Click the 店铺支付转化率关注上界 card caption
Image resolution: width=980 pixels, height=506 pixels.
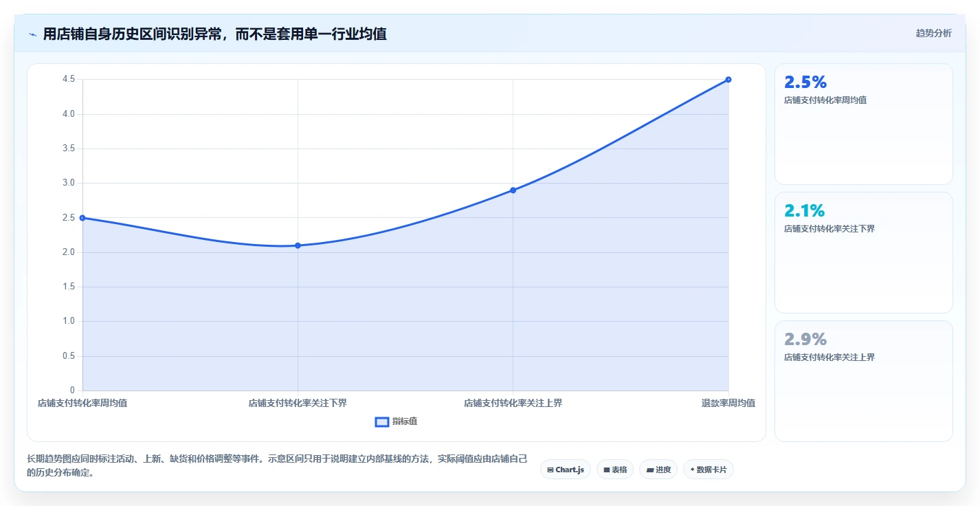point(829,357)
